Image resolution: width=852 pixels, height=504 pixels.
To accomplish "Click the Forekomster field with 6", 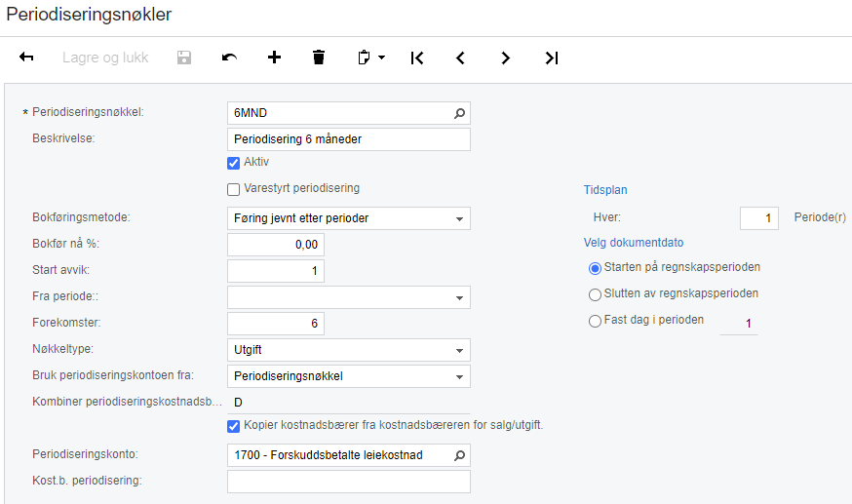I will [276, 324].
